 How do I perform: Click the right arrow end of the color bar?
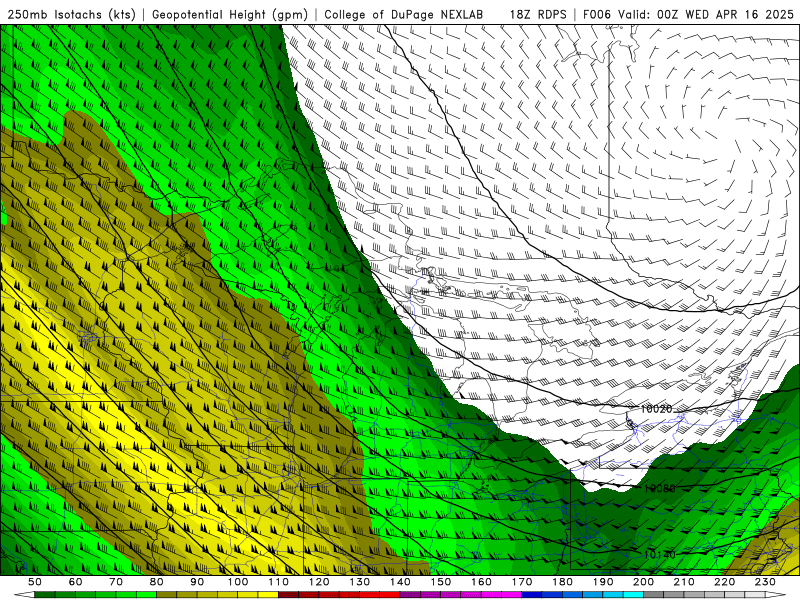[776, 595]
